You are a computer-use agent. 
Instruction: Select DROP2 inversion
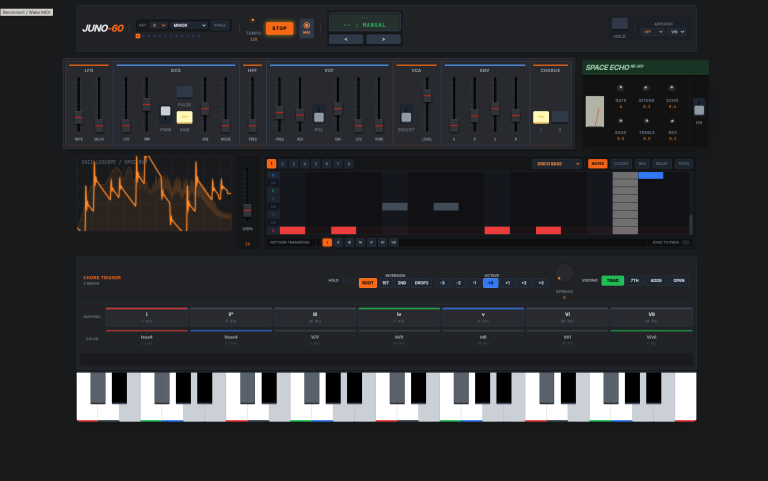[421, 283]
